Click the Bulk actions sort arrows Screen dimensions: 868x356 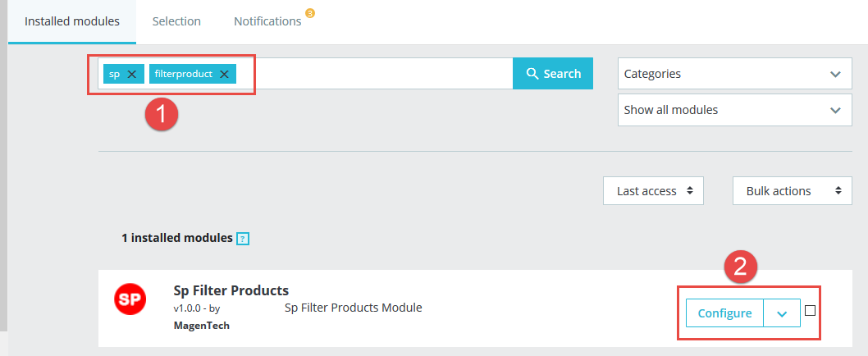point(838,190)
